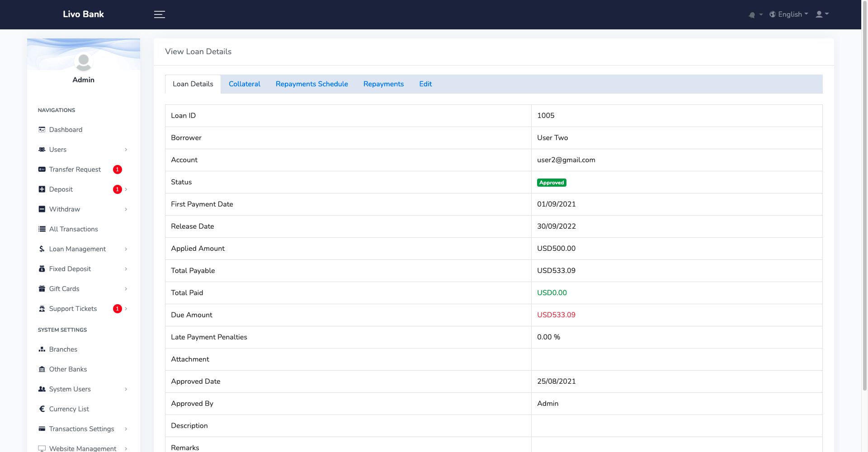Switch to the Repayments Schedule tab
Image resolution: width=868 pixels, height=452 pixels.
click(311, 84)
